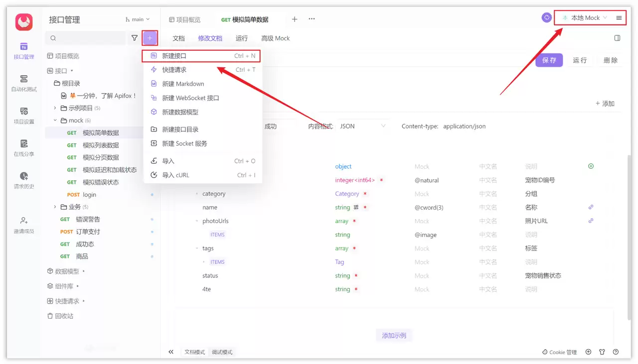This screenshot has width=638, height=364.
Task: Select 新建接口目录 from the menu
Action: (202, 129)
